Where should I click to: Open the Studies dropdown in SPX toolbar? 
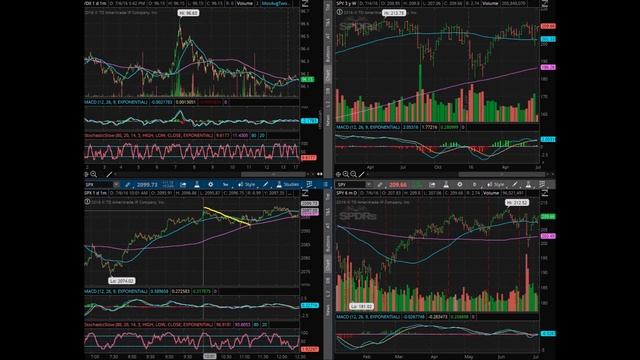288,184
